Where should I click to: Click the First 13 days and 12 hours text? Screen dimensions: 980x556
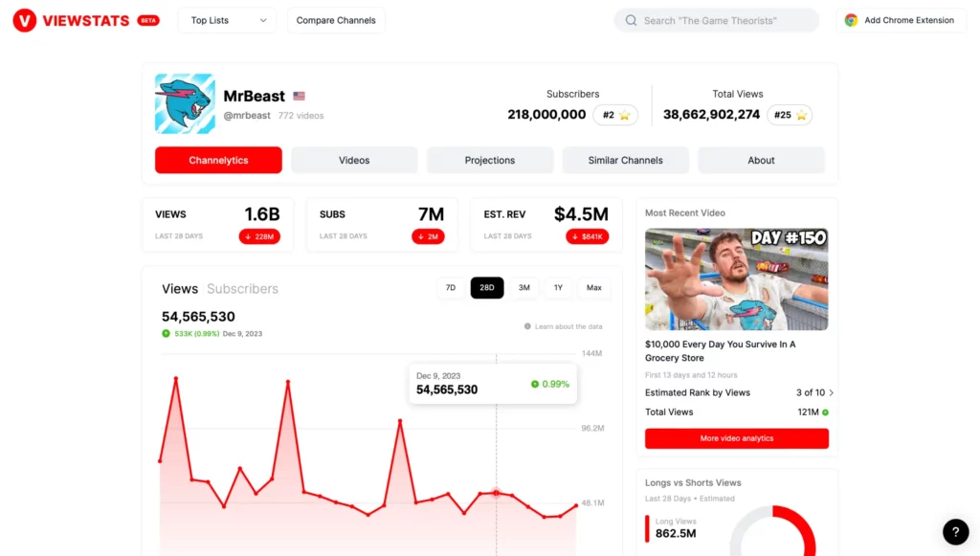(x=691, y=375)
